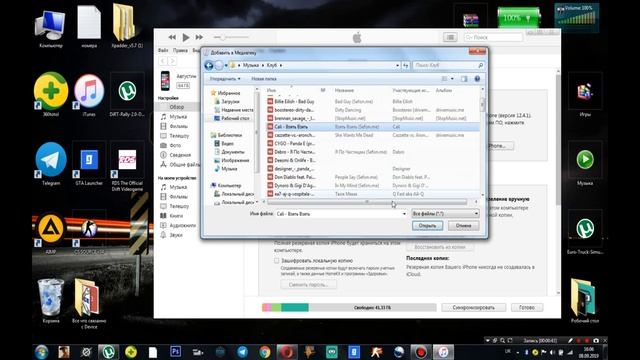This screenshot has height=360, width=640.
Task: Open the file type filter dropdown
Action: coord(445,214)
